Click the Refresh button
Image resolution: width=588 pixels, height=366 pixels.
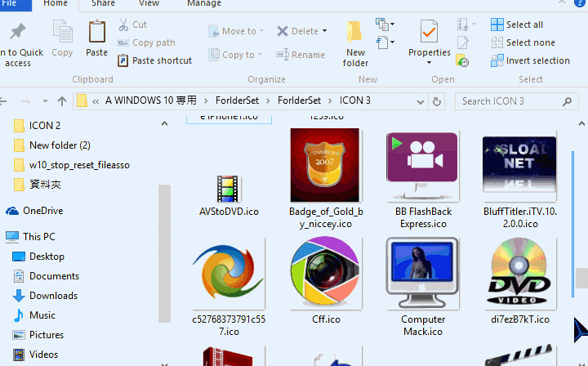[436, 101]
